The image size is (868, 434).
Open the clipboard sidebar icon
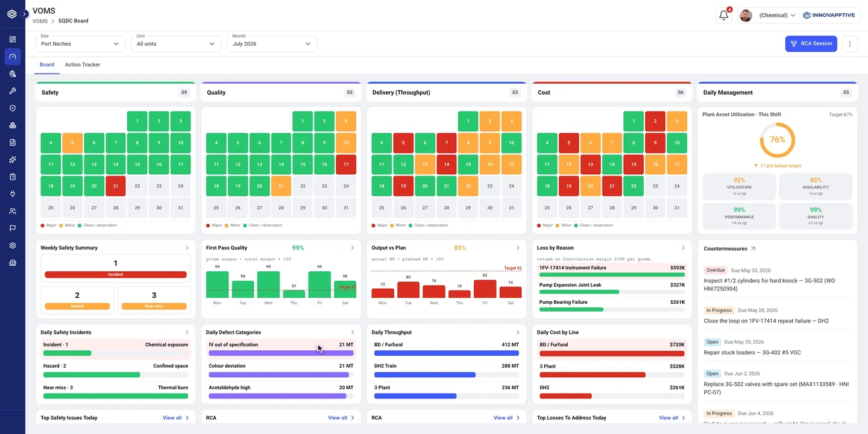click(x=13, y=177)
